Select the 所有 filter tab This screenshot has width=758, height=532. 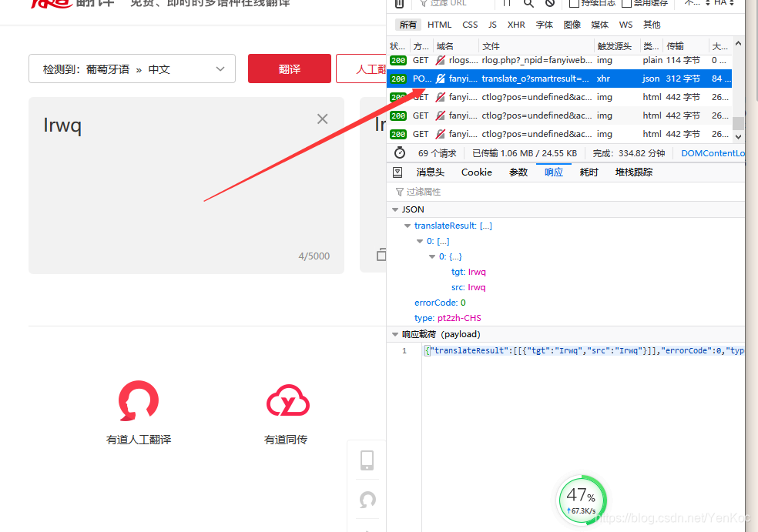point(408,25)
